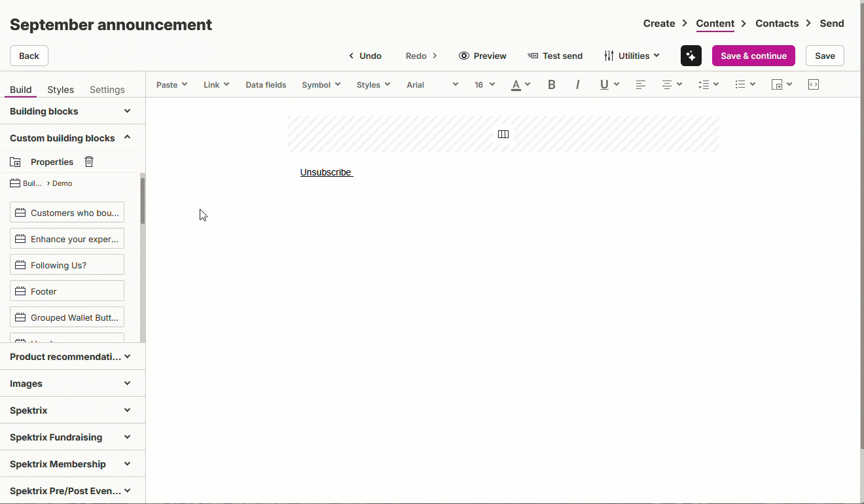Viewport: 864px width, 504px height.
Task: Toggle italic formatting
Action: [x=577, y=84]
